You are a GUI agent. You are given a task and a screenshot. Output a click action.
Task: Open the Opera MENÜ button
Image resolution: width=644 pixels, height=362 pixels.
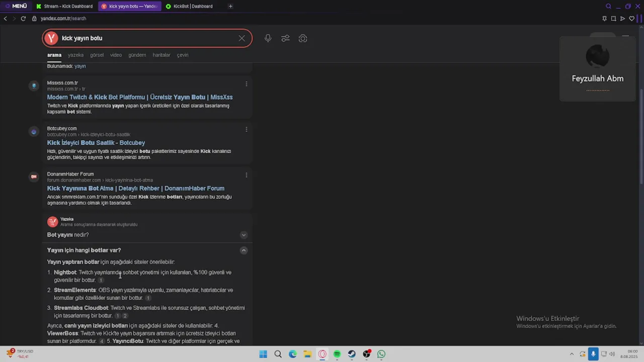coord(16,6)
